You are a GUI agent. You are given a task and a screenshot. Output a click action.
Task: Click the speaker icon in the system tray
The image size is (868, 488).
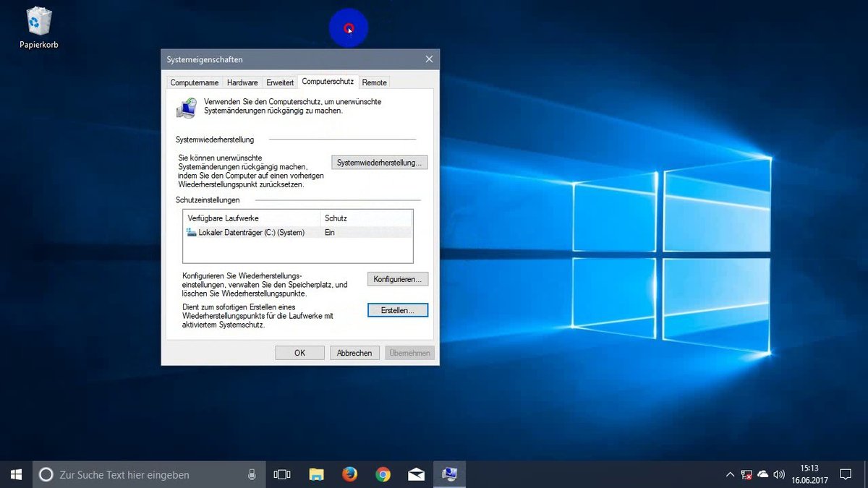(779, 474)
